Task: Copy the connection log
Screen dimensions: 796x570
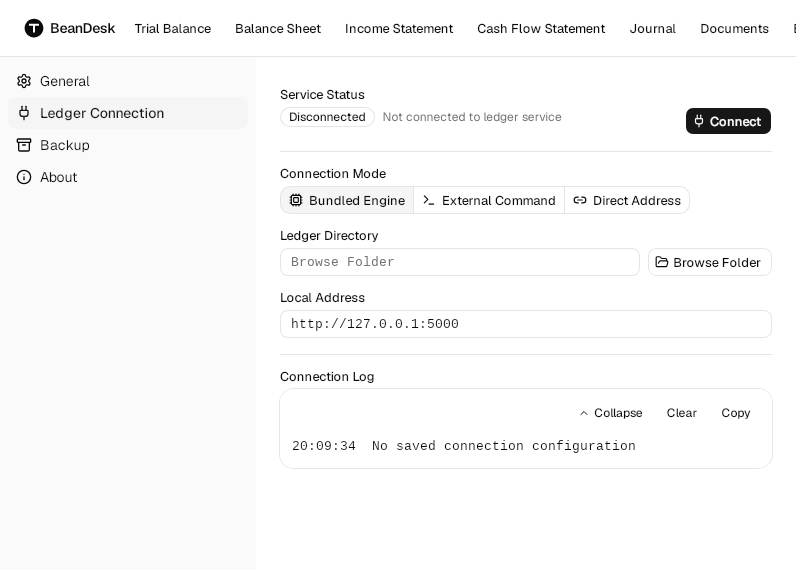Action: (x=736, y=413)
